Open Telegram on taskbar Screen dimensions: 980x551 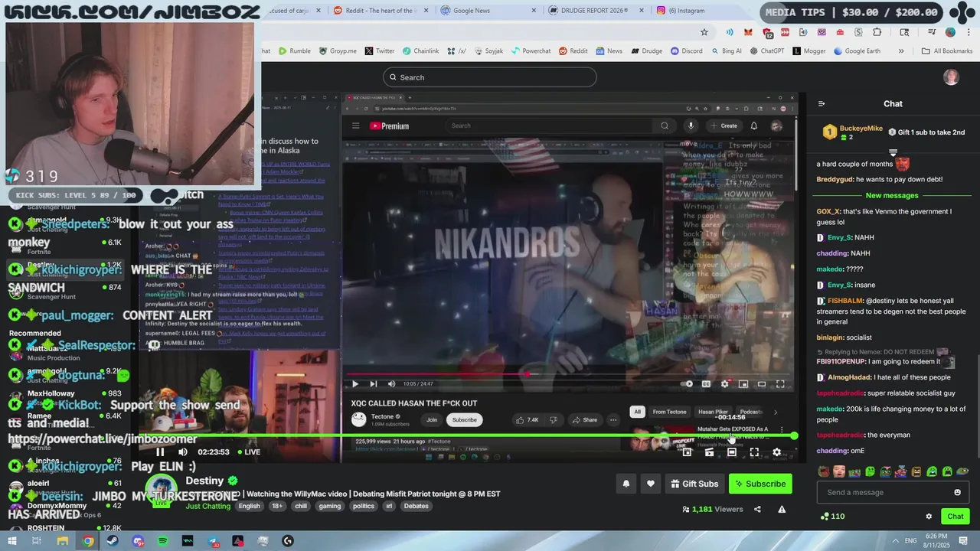[x=213, y=541]
